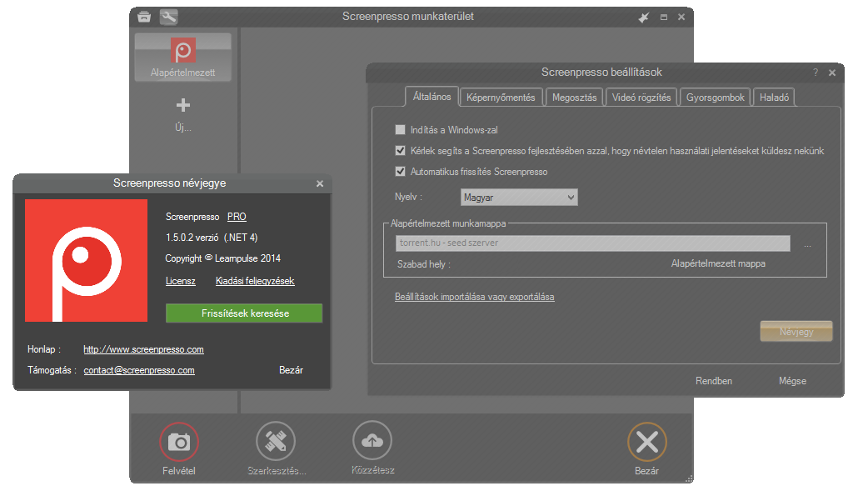Screen dimensions: 868x491
Task: Click the Közzétesz cloud upload icon
Action: point(372,440)
